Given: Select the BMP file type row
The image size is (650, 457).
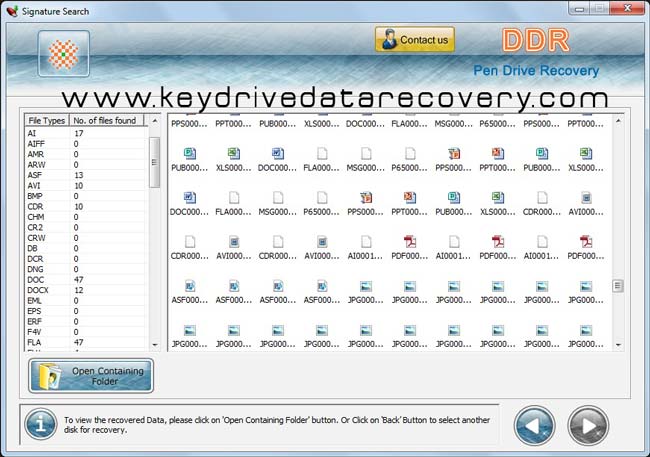Looking at the screenshot, I should click(86, 196).
